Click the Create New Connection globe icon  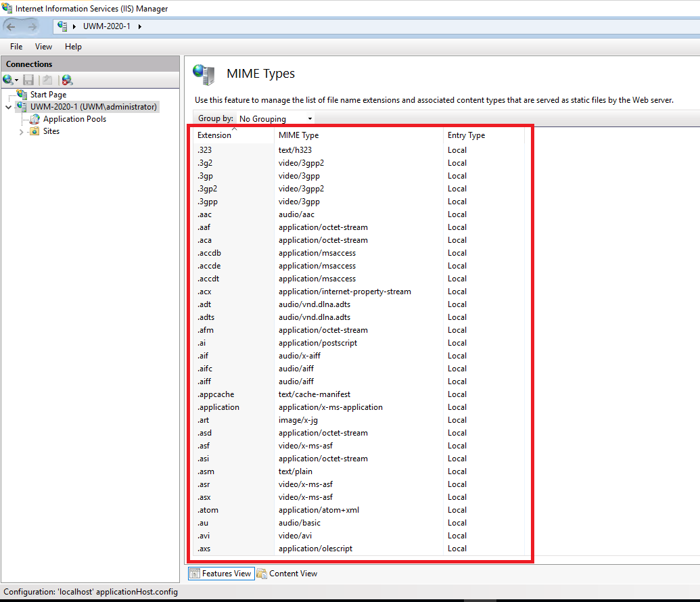click(7, 80)
